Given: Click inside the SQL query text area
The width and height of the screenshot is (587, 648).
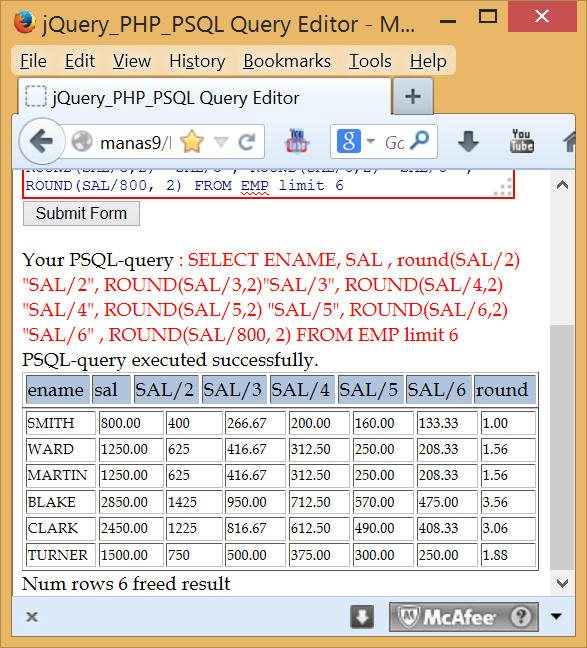Looking at the screenshot, I should [x=268, y=184].
